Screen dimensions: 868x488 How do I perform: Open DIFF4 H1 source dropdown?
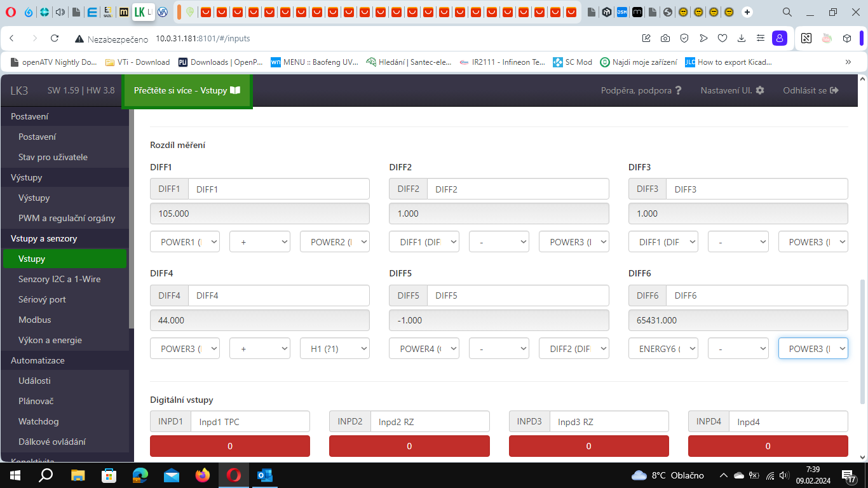pos(335,348)
